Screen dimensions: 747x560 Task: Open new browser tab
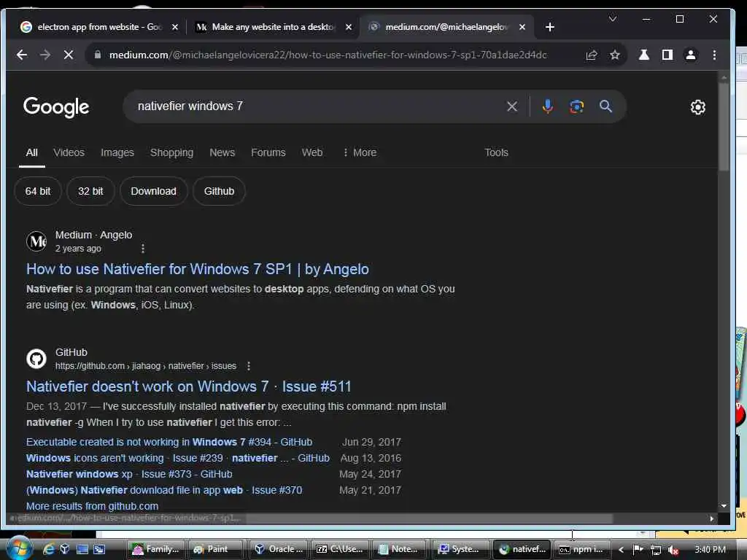(550, 27)
